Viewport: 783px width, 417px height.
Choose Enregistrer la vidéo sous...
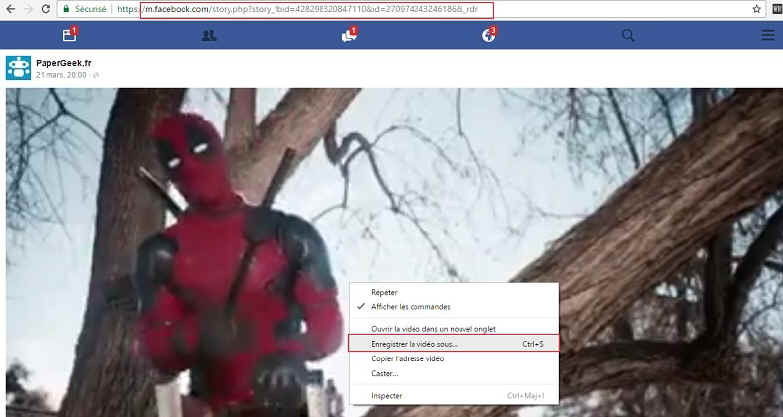pos(454,344)
